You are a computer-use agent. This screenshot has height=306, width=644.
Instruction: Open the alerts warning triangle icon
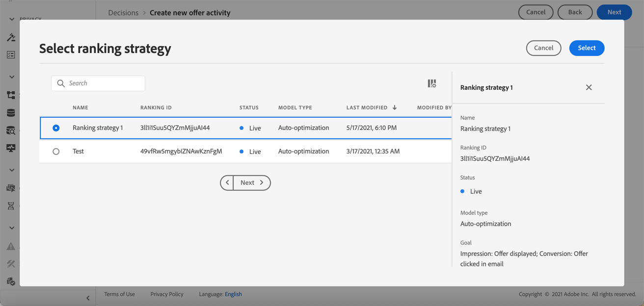point(11,246)
